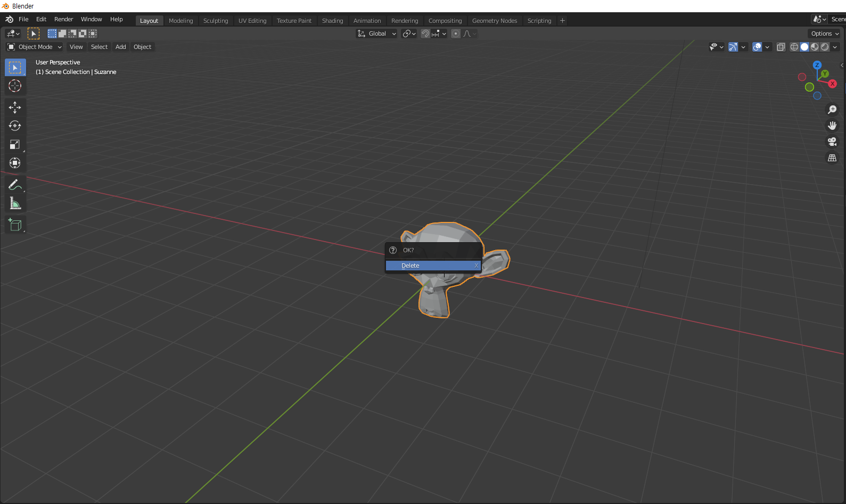Toggle proportional editing
The height and width of the screenshot is (504, 846).
click(x=456, y=34)
